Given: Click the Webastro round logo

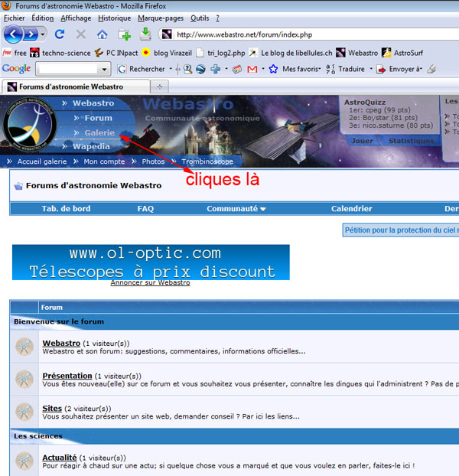Looking at the screenshot, I should 29,125.
